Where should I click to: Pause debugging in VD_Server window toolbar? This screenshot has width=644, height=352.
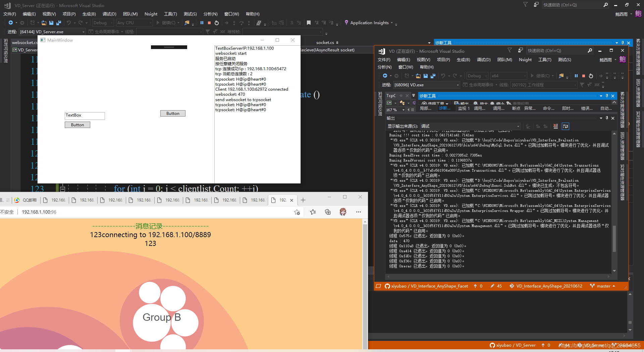202,23
